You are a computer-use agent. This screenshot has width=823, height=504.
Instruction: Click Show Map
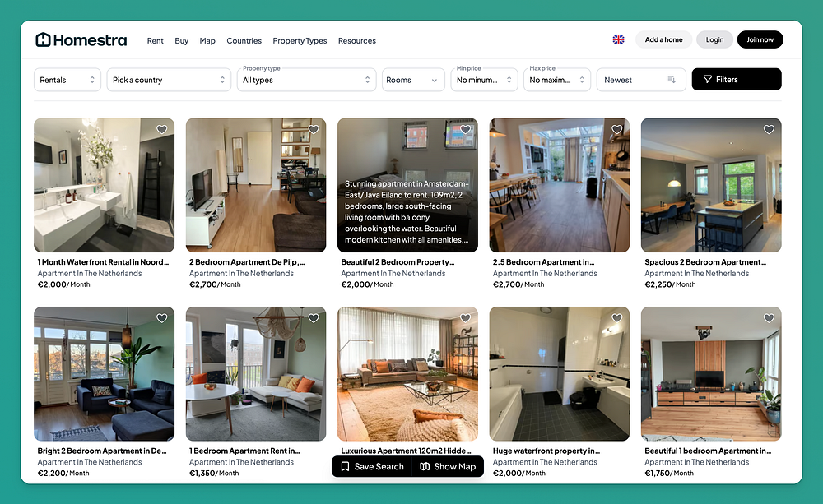[x=448, y=466]
